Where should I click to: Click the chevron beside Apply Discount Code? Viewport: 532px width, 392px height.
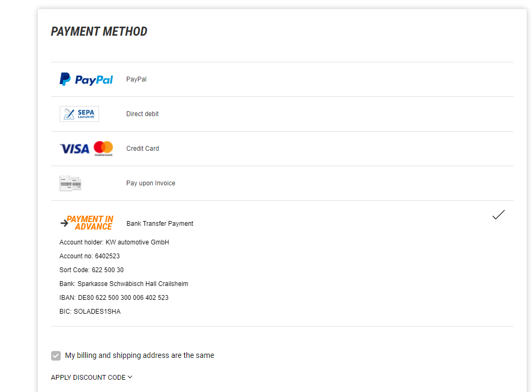coord(130,378)
